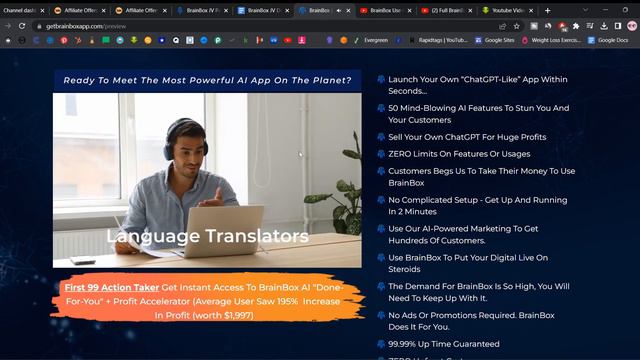640x360 pixels.
Task: Open the blue Messenger bookmark icon
Action: click(204, 40)
